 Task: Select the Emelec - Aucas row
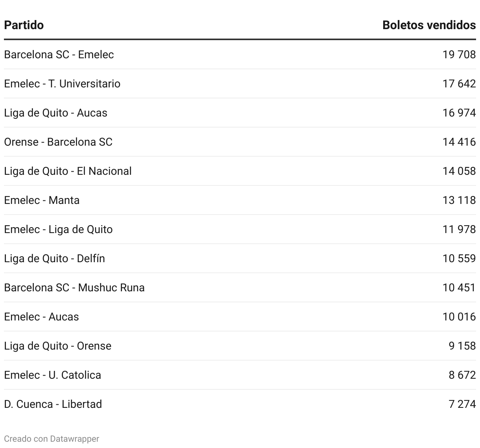click(x=240, y=317)
